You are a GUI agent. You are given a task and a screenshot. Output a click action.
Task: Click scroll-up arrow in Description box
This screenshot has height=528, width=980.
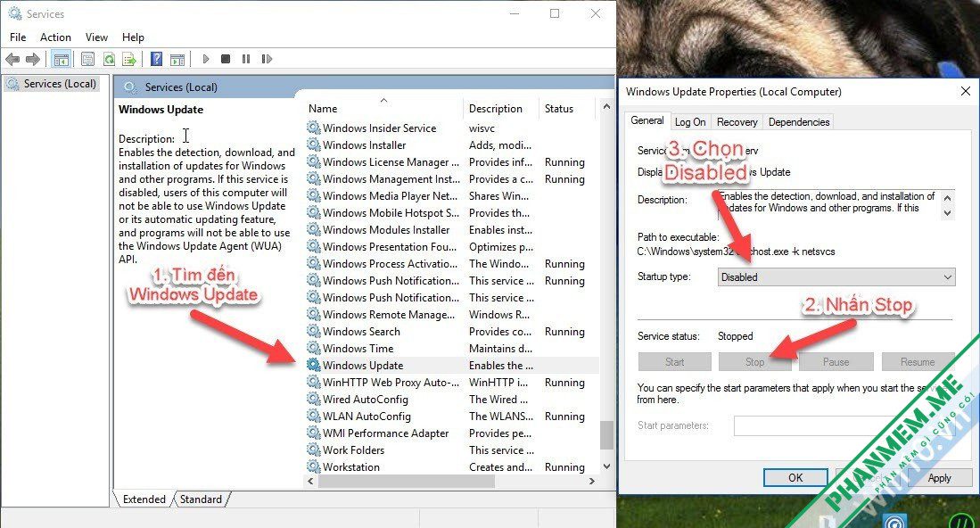[948, 198]
